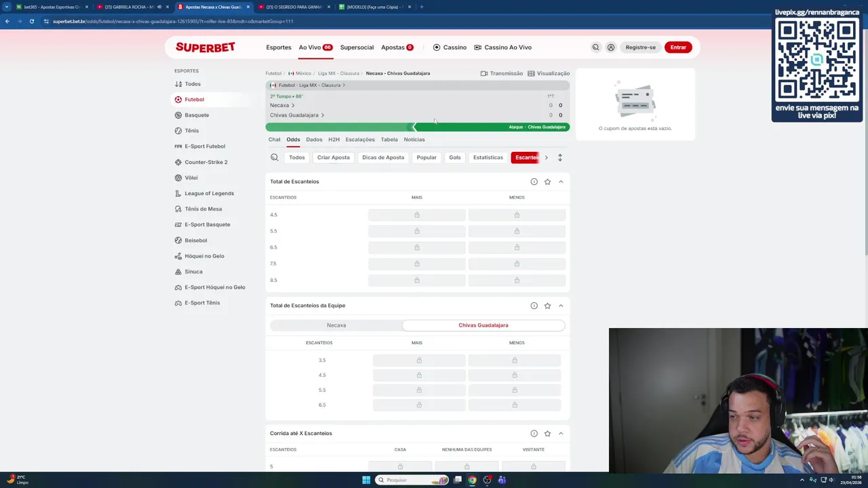Collapse the Total de Escanteios section
This screenshot has width=868, height=488.
(561, 182)
